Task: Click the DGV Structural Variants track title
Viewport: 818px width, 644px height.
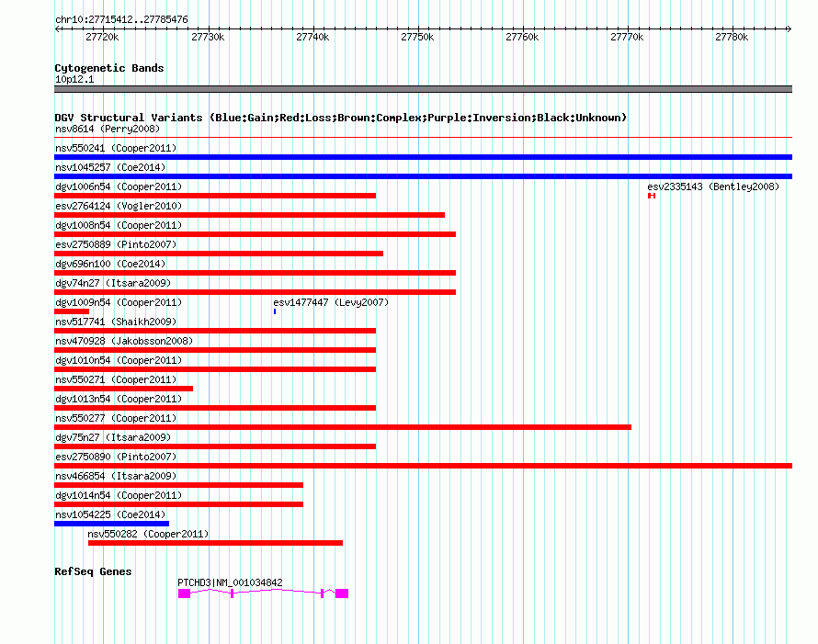Action: 340,118
